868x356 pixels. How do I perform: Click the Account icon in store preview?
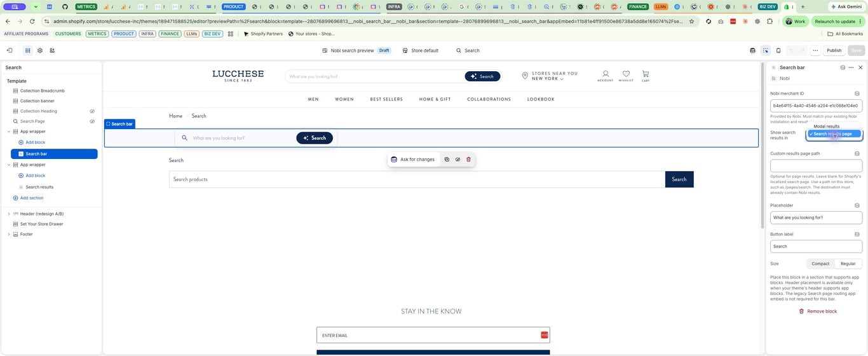point(606,76)
